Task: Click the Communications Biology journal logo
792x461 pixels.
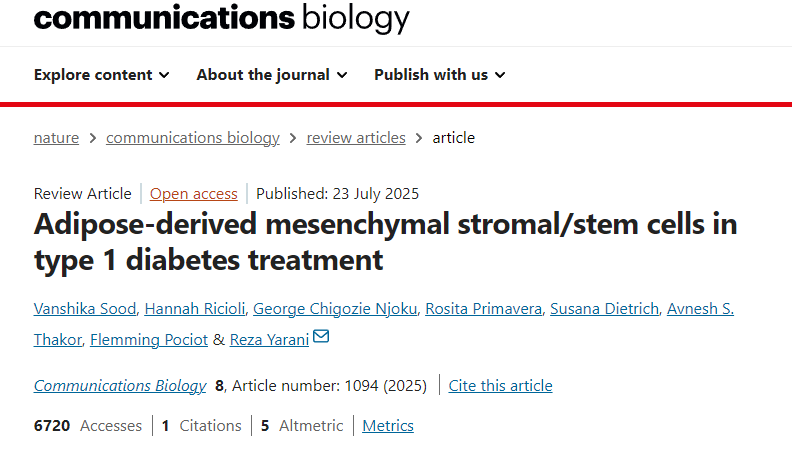Action: coord(222,18)
